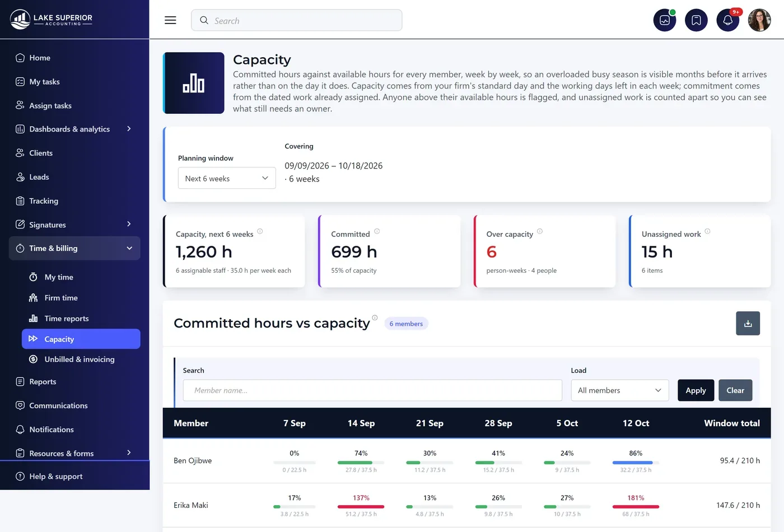This screenshot has width=784, height=532.
Task: Click the Lake Superior Accounting logo
Action: coord(51,19)
